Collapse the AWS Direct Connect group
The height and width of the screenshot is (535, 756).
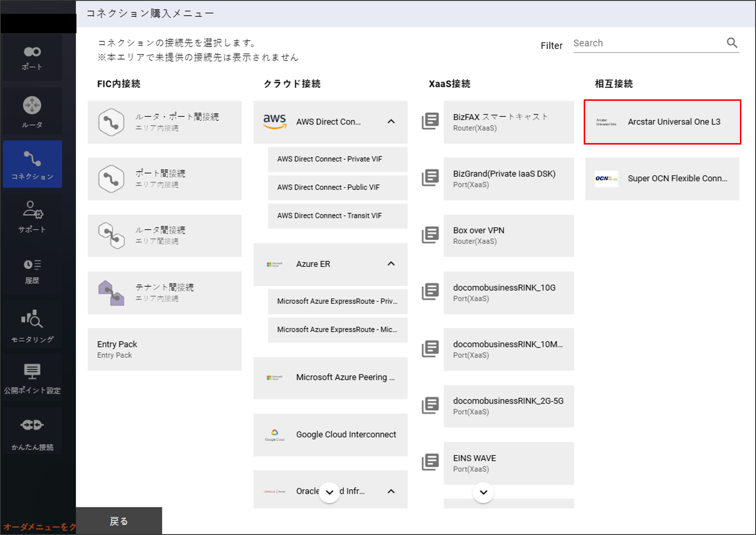coord(391,122)
